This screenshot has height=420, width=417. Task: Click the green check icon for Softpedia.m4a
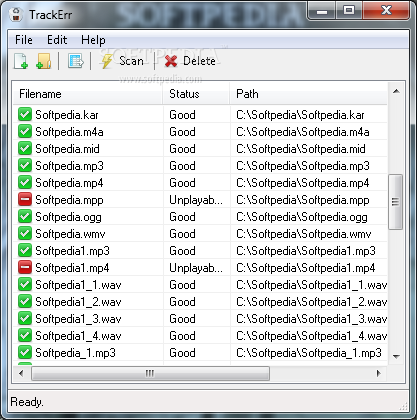coord(25,131)
